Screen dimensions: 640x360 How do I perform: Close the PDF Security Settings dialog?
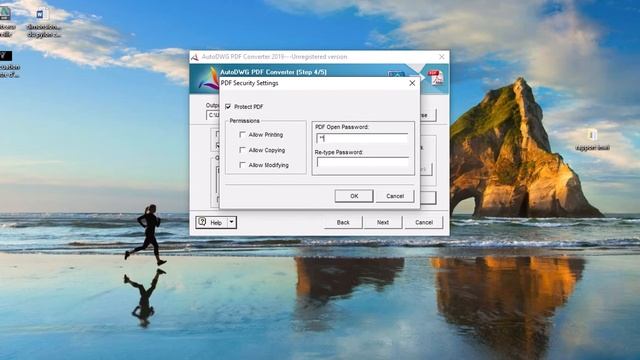click(412, 83)
